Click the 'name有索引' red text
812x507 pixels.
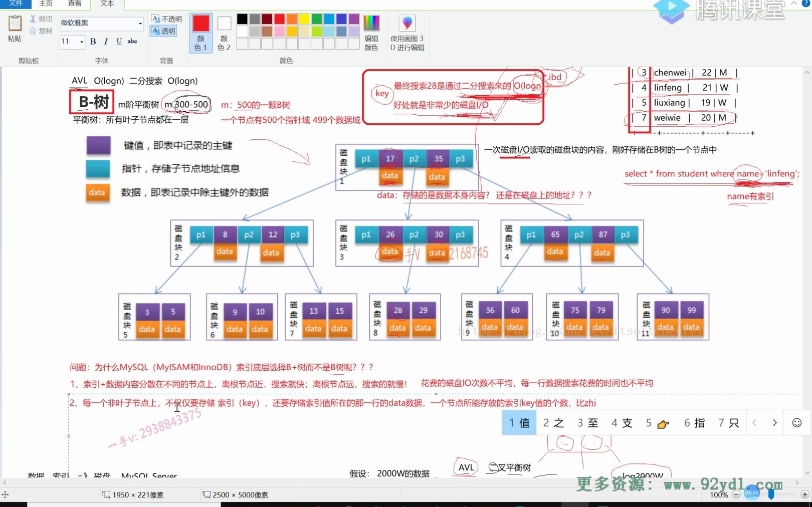tap(750, 196)
